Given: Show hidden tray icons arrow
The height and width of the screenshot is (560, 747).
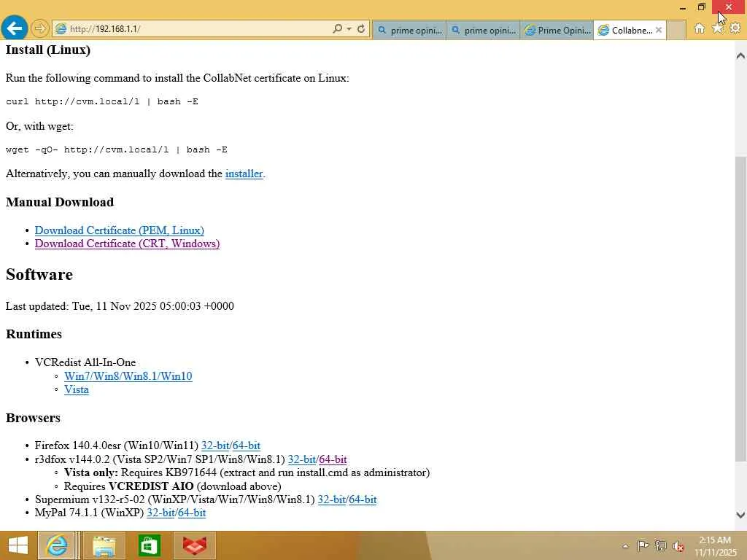Looking at the screenshot, I should 625,546.
